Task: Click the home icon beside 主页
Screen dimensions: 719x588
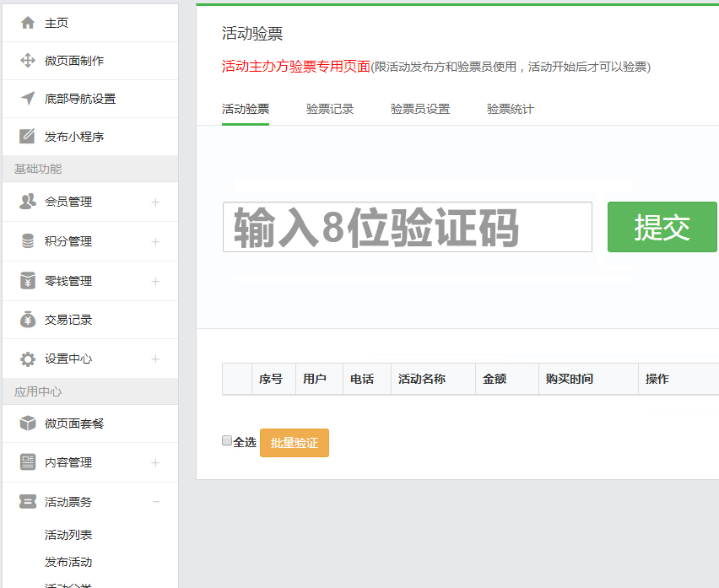Action: (28, 23)
